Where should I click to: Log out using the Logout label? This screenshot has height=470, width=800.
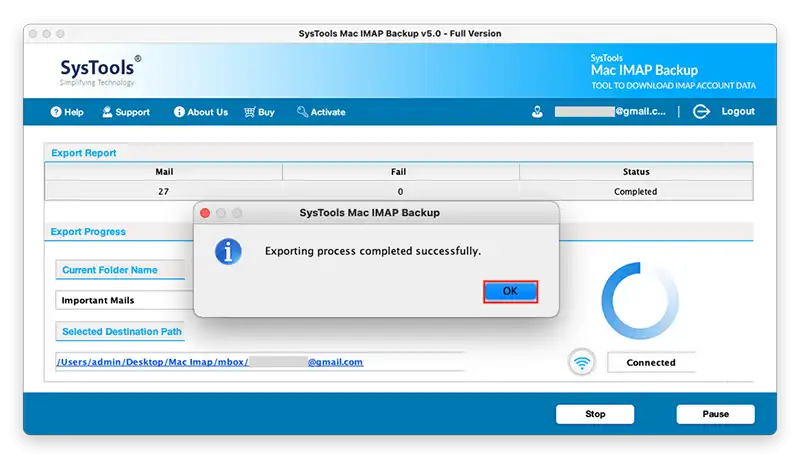point(738,111)
